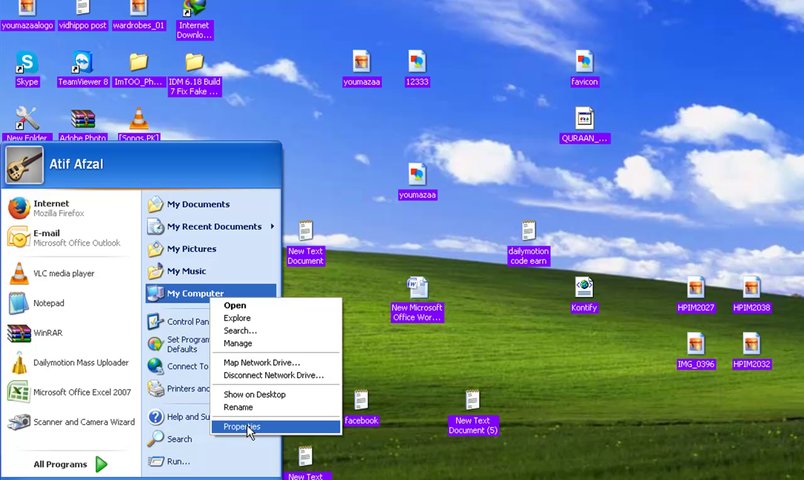
Task: Open E-mail Microsoft Office Outlook entry
Action: [71, 237]
